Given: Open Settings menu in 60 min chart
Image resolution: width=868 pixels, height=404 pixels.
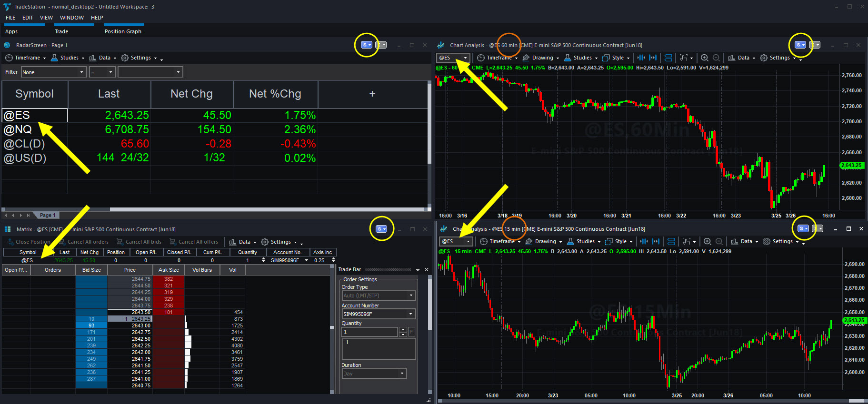Looking at the screenshot, I should [x=778, y=58].
